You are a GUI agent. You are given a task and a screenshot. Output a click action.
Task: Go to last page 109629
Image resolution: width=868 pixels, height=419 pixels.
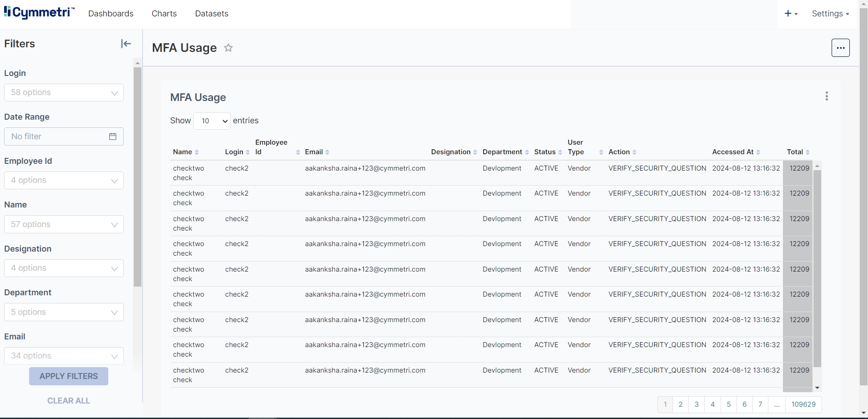tap(803, 404)
